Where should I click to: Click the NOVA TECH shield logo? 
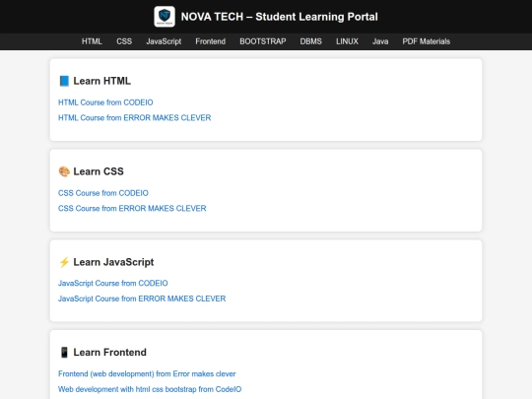pyautogui.click(x=165, y=17)
